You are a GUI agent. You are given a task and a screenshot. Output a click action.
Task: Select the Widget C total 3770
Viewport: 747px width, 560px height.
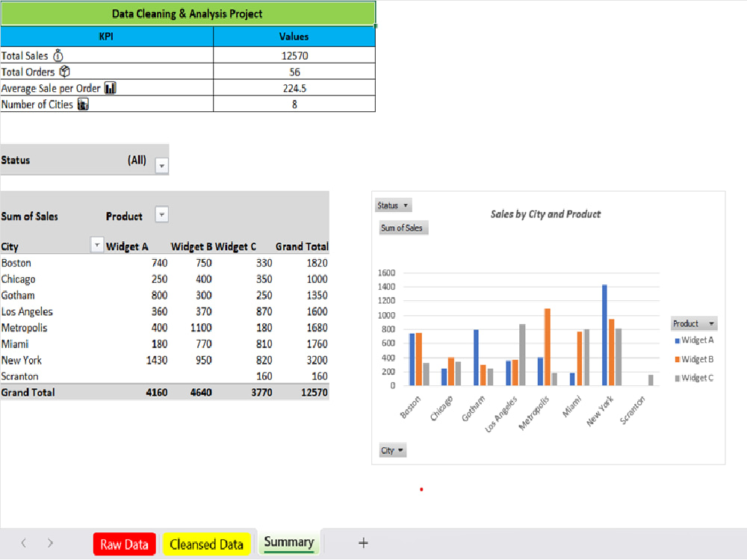point(261,393)
